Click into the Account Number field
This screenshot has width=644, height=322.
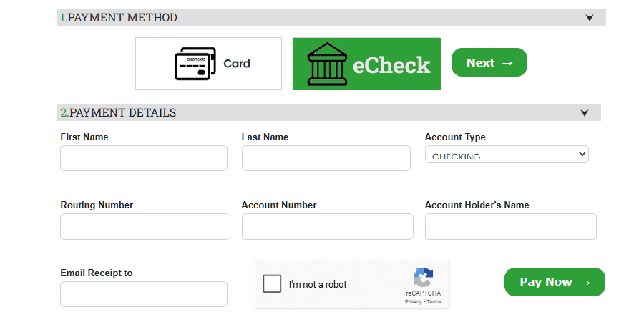(x=327, y=226)
